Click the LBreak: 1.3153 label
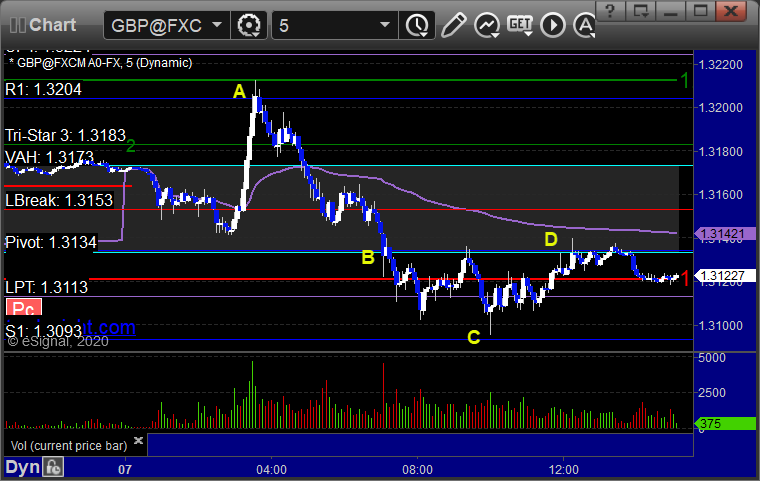The width and height of the screenshot is (760, 481). [x=59, y=200]
